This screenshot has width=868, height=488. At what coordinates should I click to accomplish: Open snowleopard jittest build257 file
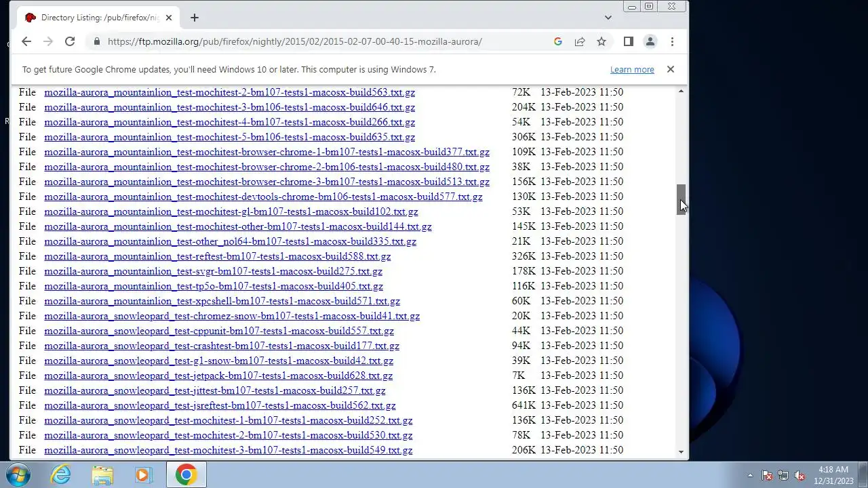(214, 390)
